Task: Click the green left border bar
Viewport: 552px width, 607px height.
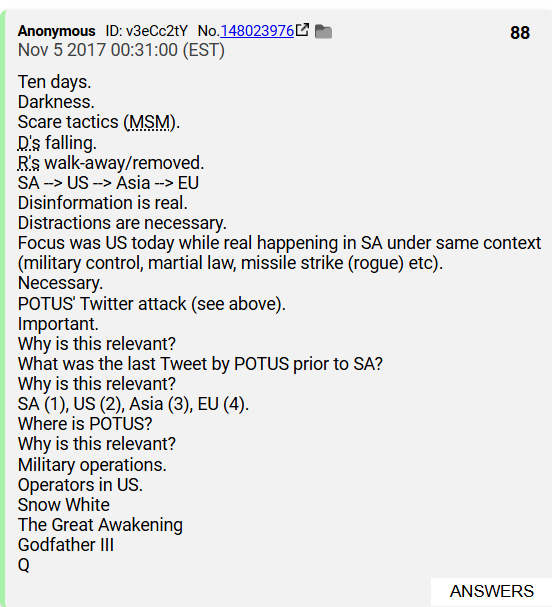Action: pyautogui.click(x=3, y=310)
